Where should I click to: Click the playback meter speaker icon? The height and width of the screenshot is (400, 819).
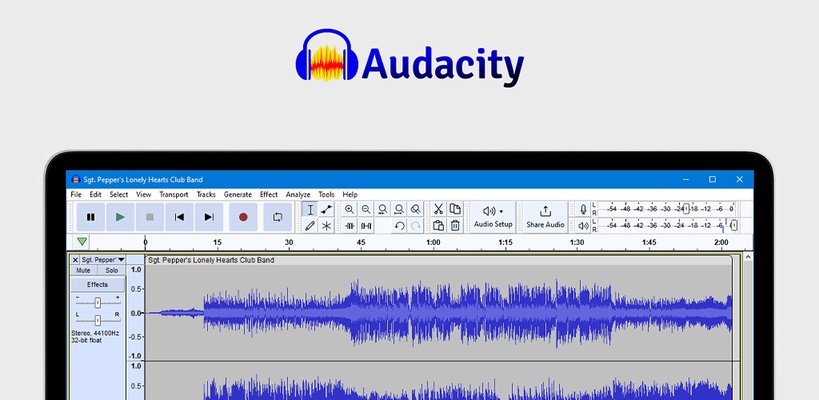[583, 226]
